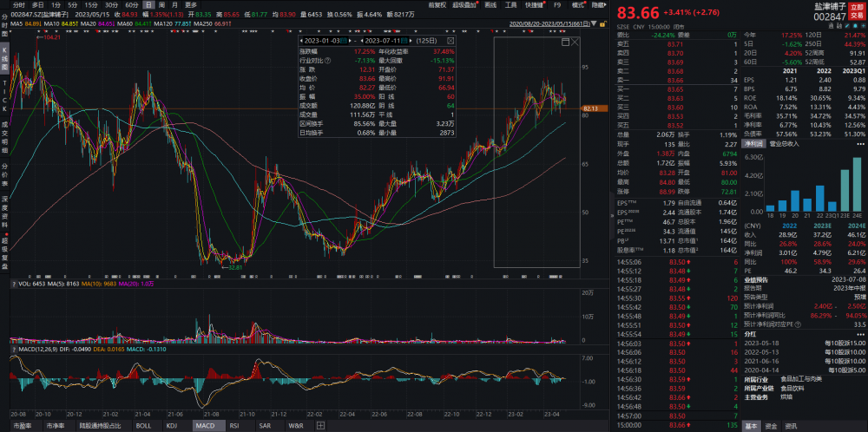Open the 画线 drawing tools
868x432 pixels.
(x=490, y=4)
